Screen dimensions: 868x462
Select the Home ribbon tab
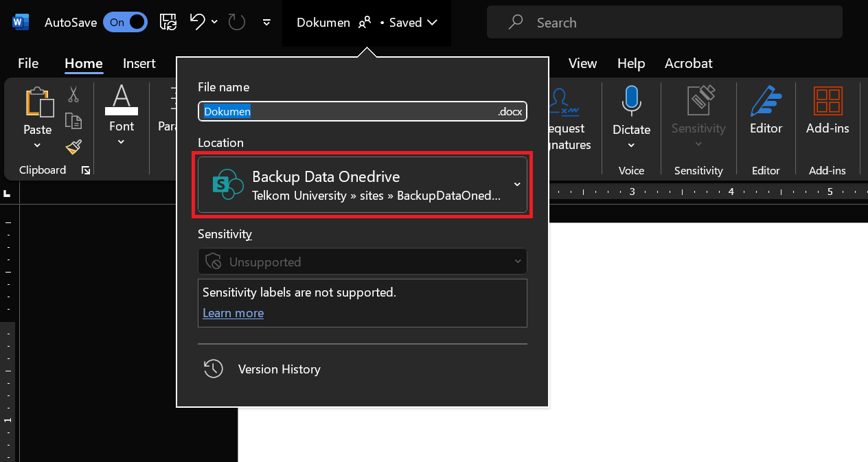click(x=84, y=63)
